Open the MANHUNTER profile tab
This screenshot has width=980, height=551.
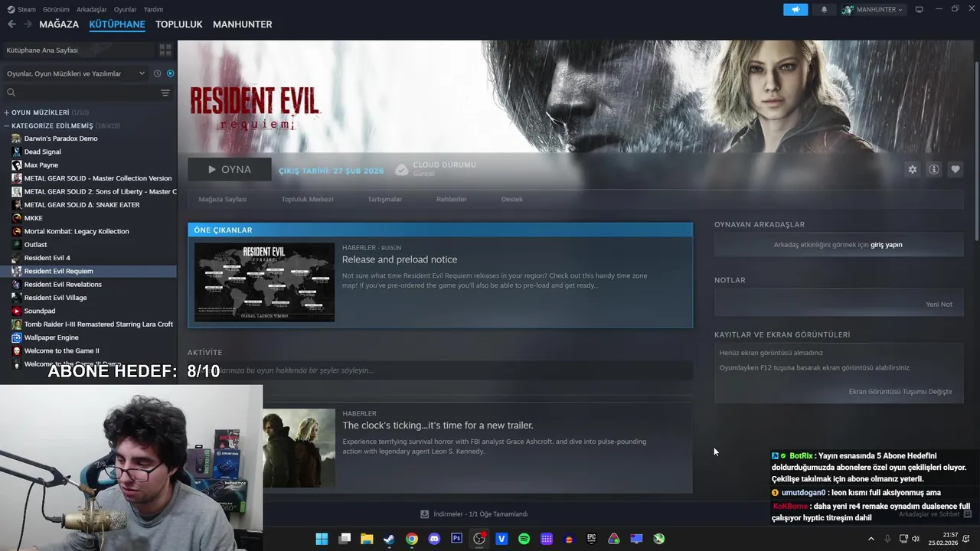(243, 24)
